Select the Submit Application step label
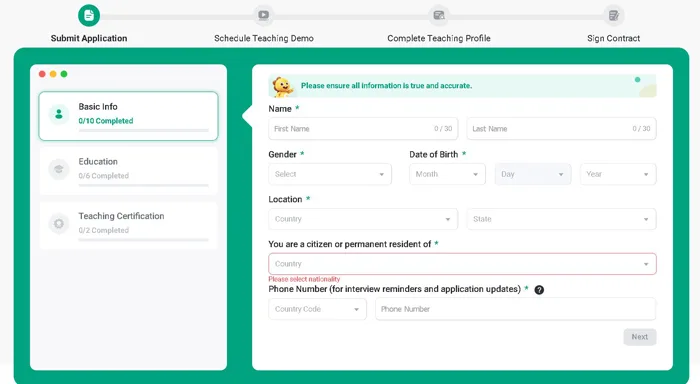The height and width of the screenshot is (384, 700). [89, 38]
